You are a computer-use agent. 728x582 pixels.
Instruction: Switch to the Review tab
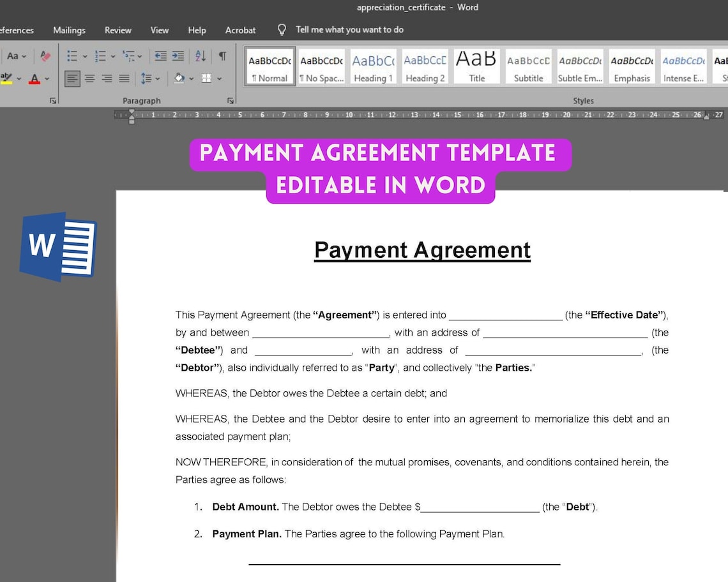118,30
